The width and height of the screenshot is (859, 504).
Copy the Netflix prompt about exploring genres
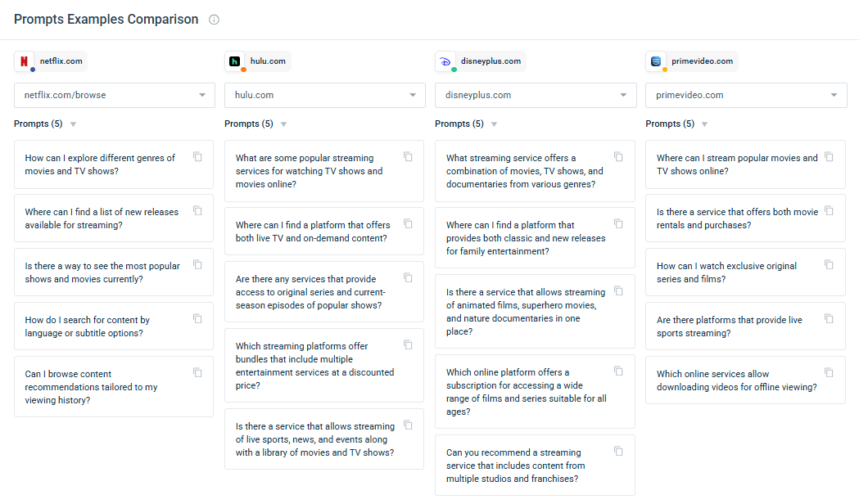tap(197, 156)
